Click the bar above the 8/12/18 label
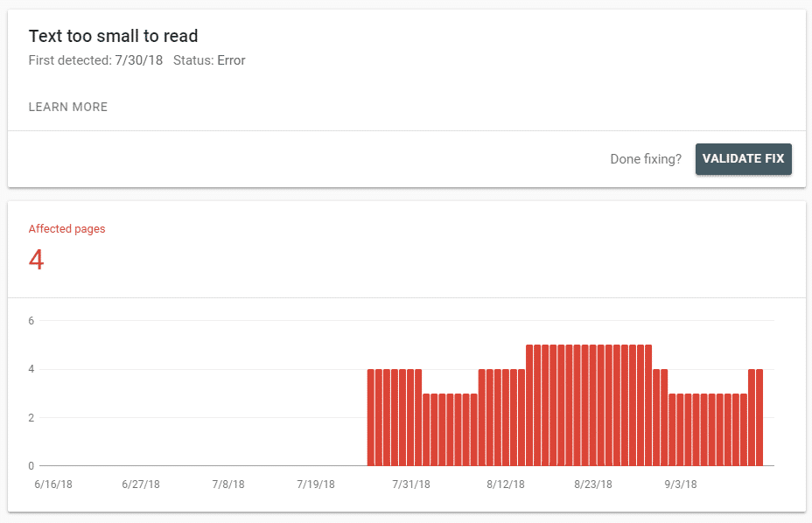812x523 pixels. click(506, 417)
